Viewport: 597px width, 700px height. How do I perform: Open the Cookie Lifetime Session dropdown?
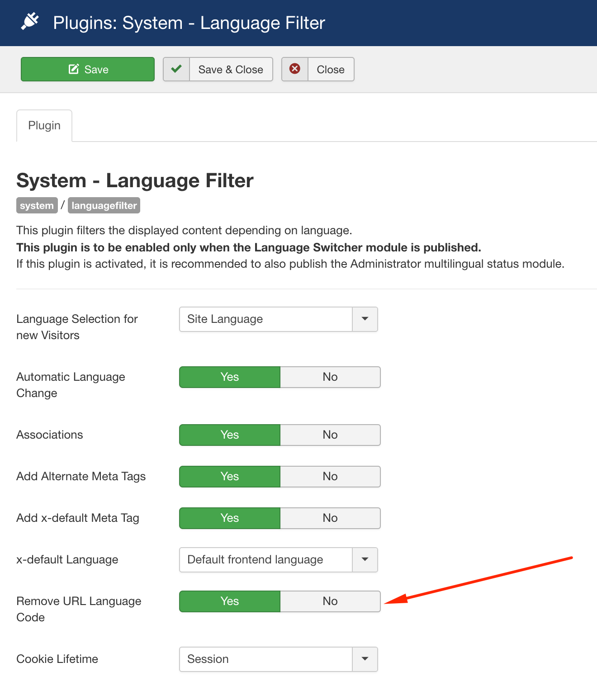point(278,659)
